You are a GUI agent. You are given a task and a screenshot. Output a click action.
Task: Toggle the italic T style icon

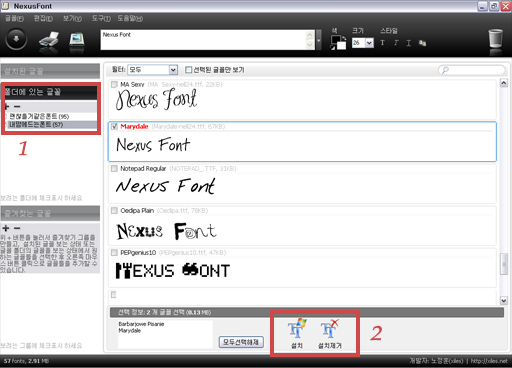point(396,43)
